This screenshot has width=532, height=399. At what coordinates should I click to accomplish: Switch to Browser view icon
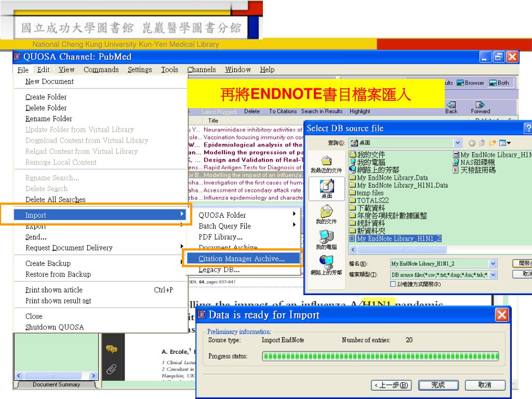click(460, 83)
